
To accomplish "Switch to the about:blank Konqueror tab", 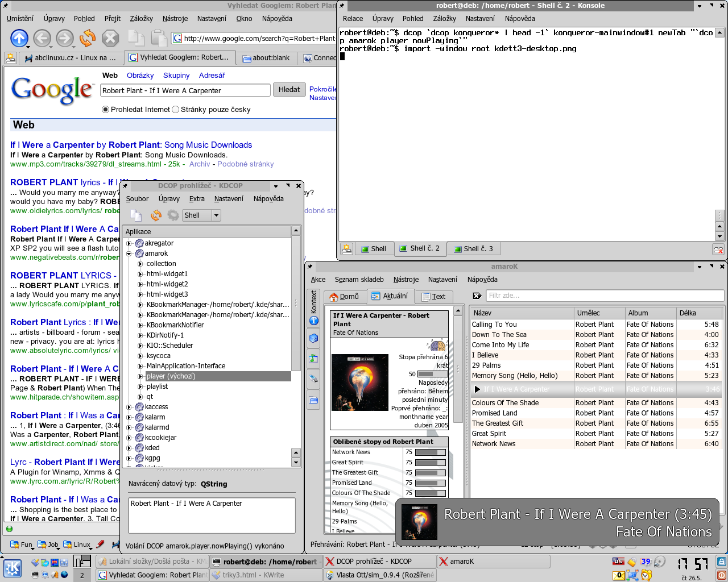I will point(266,58).
